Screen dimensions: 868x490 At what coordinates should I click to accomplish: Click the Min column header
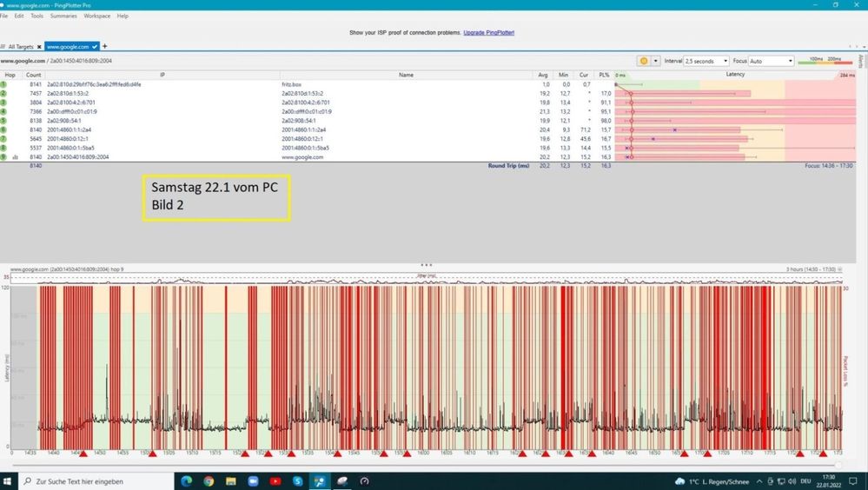tap(563, 75)
